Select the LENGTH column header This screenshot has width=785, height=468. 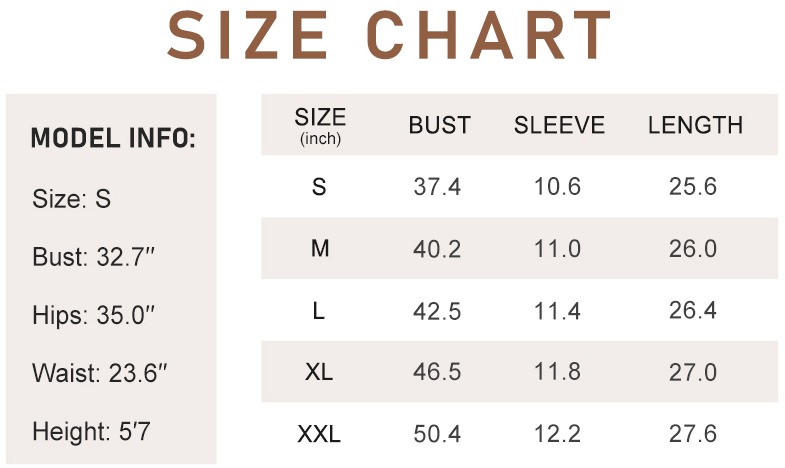(695, 125)
